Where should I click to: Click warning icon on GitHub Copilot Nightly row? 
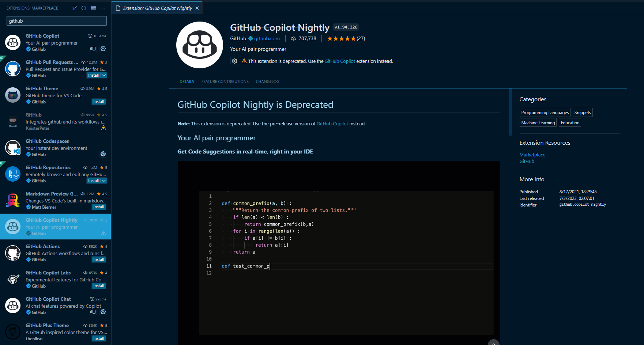click(103, 233)
